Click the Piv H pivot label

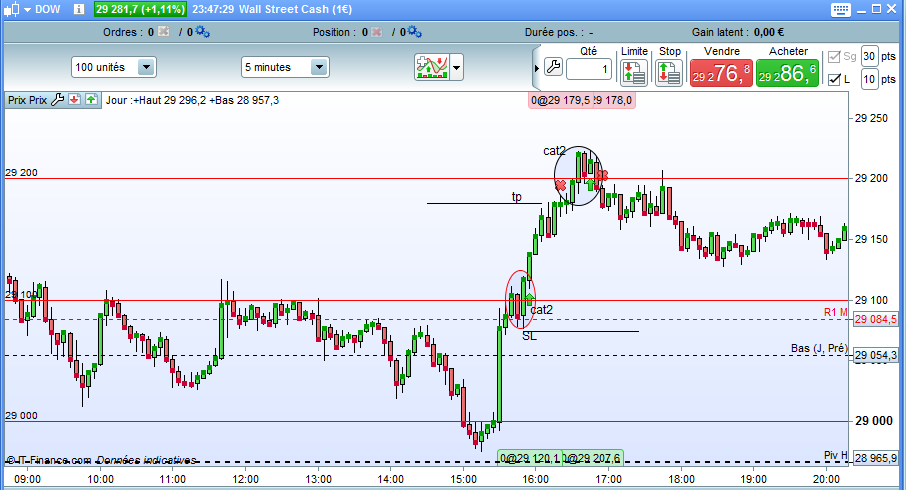coord(835,455)
